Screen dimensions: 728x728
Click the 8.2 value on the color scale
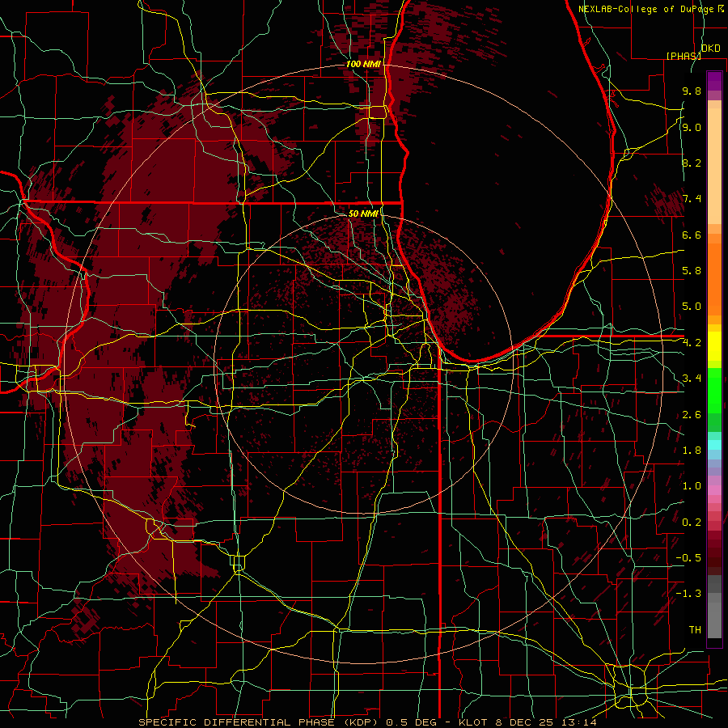(x=692, y=163)
